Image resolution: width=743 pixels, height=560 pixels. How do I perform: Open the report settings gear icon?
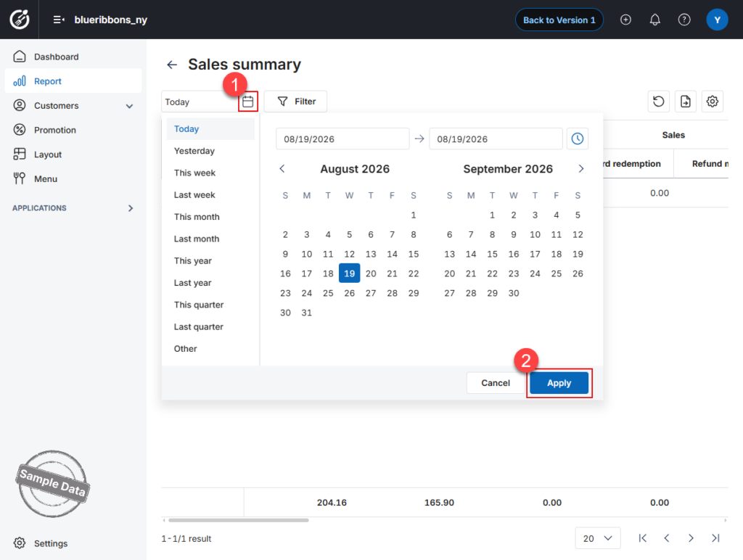[713, 102]
